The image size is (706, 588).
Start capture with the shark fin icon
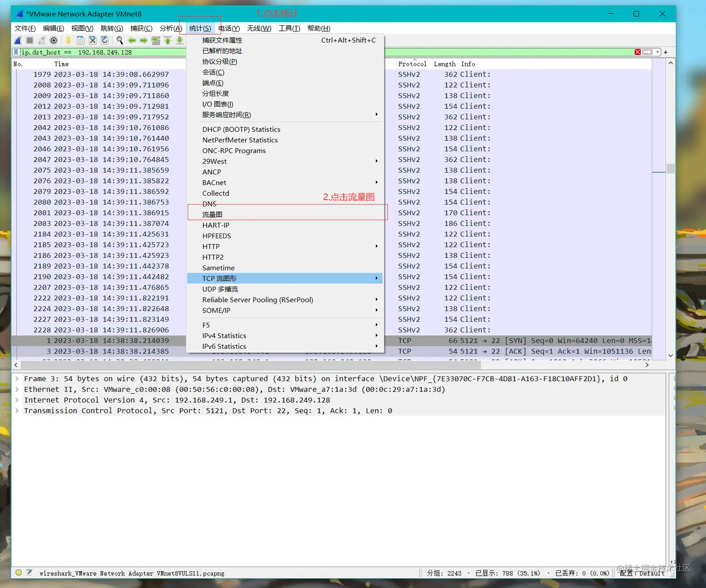pyautogui.click(x=18, y=41)
